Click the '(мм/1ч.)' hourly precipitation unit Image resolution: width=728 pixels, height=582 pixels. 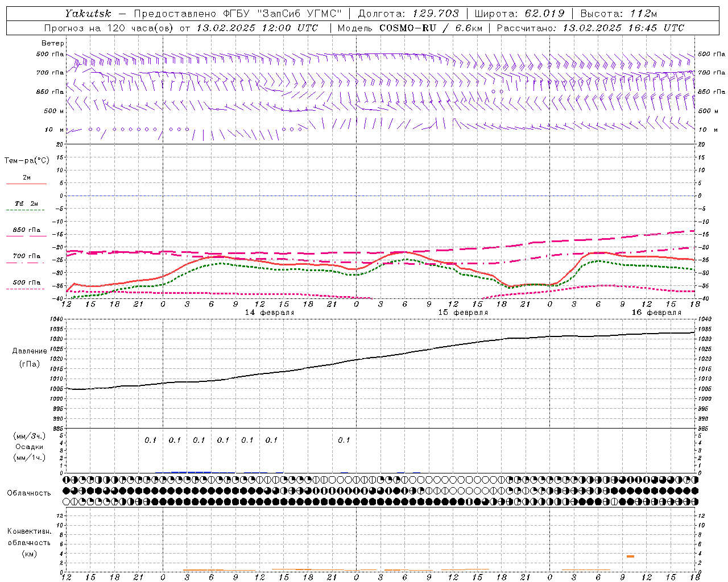(30, 458)
